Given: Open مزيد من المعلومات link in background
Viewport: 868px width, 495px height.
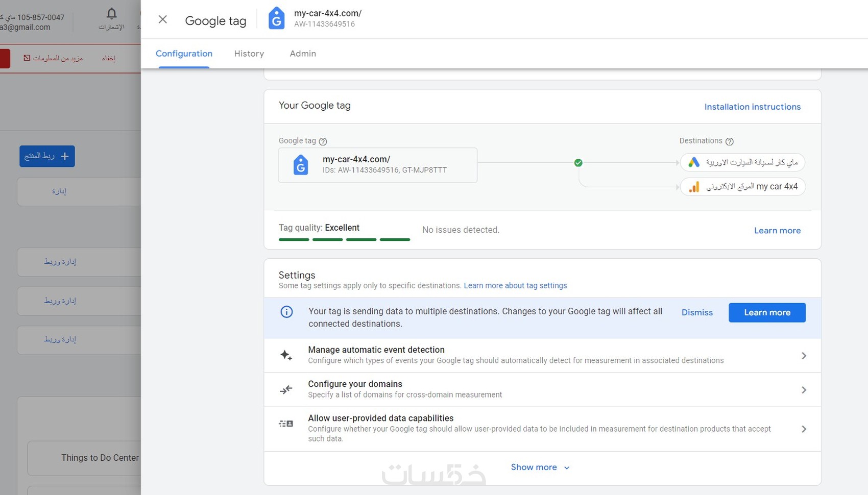Looking at the screenshot, I should click(58, 58).
